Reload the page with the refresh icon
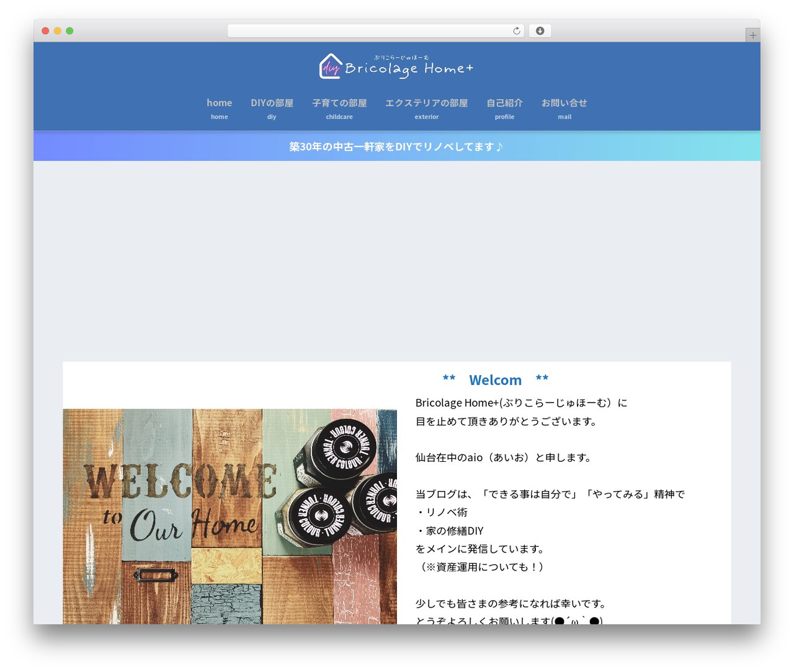 pyautogui.click(x=517, y=31)
